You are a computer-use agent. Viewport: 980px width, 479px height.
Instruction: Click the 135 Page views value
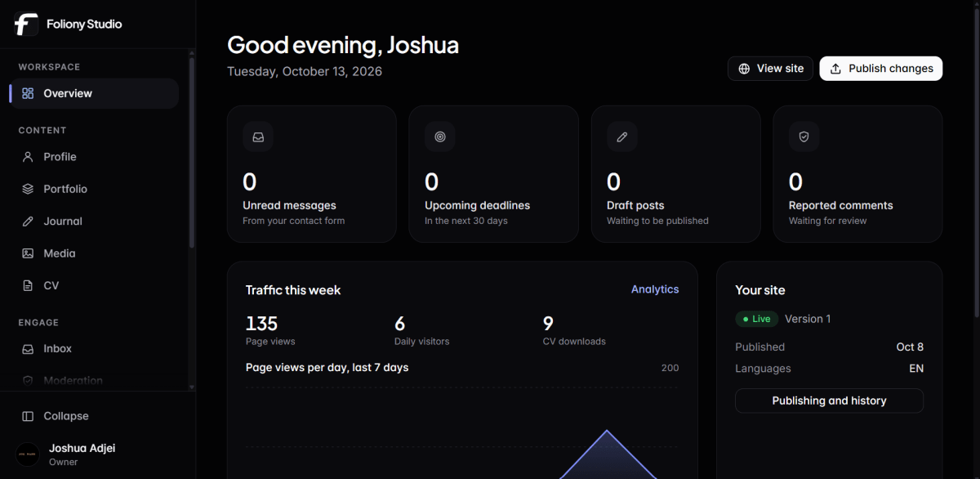pos(261,324)
